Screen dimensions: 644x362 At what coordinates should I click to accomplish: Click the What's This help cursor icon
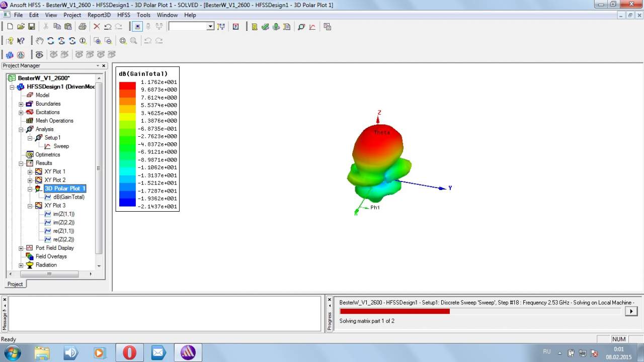click(x=21, y=41)
